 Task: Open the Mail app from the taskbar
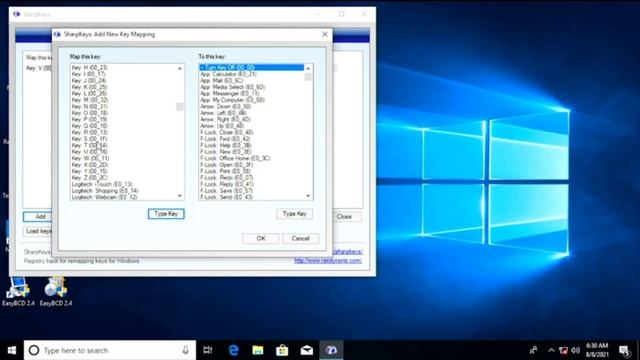307,350
